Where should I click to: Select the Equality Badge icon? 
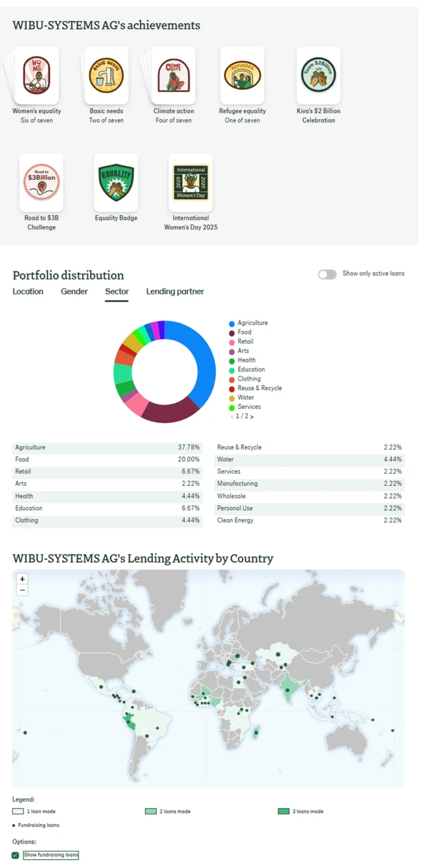tap(116, 182)
